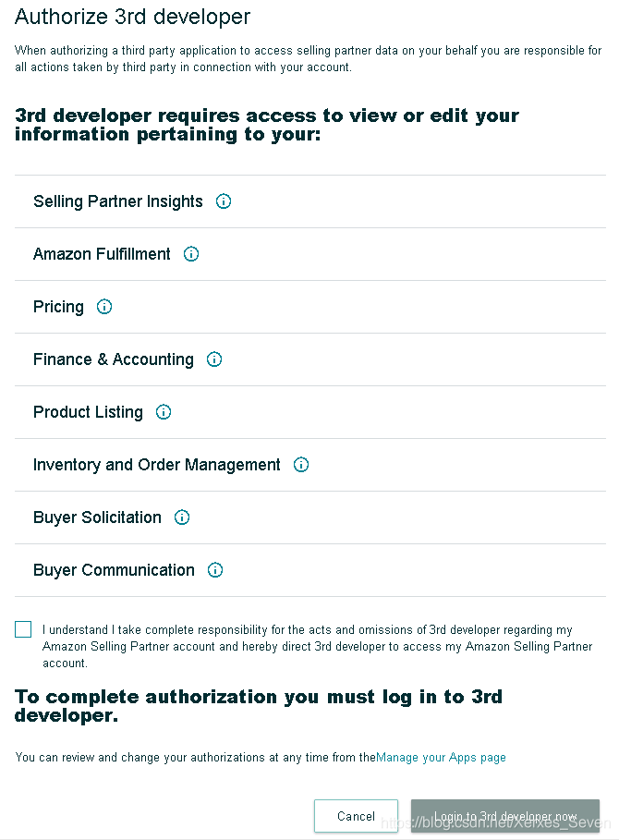Click the Amazon Fulfillment permission label
Viewport: 619px width, 840px height.
pyautogui.click(x=102, y=254)
